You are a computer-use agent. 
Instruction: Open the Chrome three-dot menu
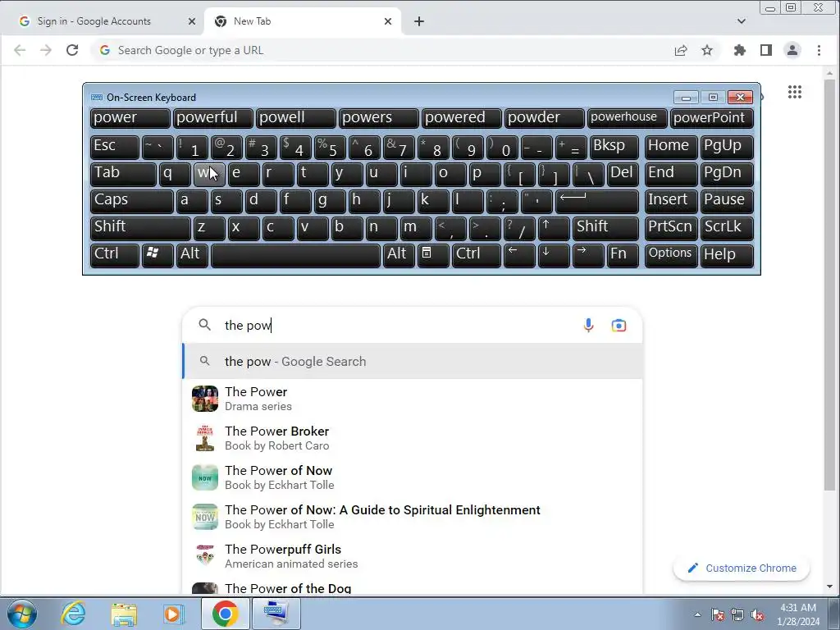[819, 50]
